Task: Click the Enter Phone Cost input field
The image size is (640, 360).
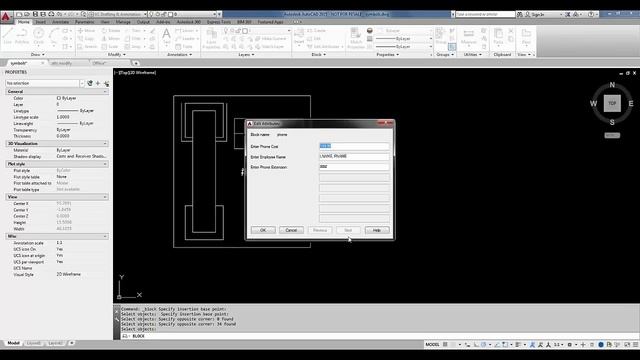Action: (x=354, y=146)
